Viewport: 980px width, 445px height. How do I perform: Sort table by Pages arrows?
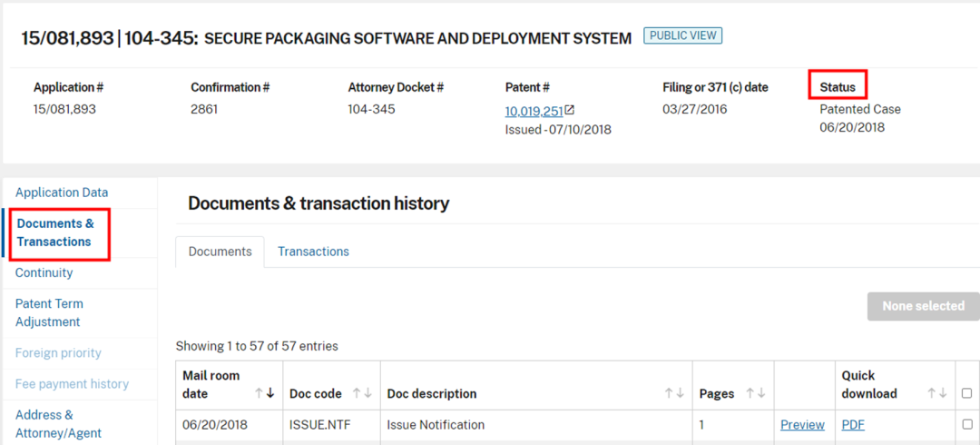(756, 393)
